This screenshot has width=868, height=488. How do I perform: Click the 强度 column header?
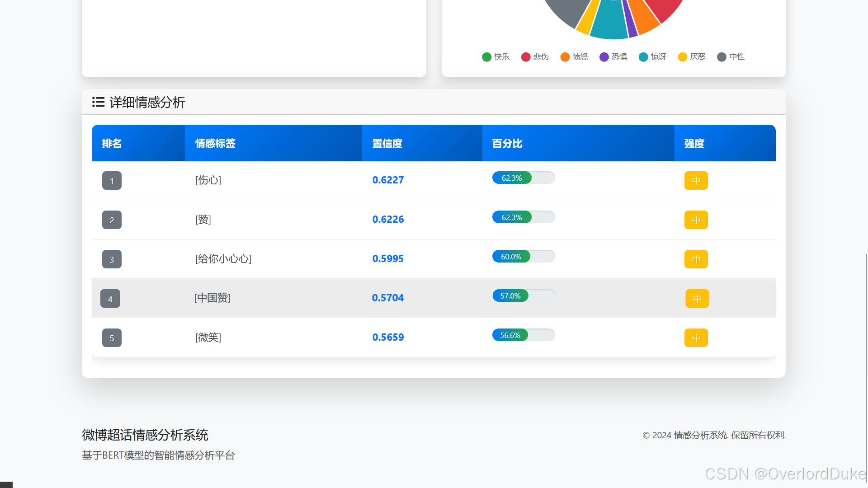[x=725, y=143]
